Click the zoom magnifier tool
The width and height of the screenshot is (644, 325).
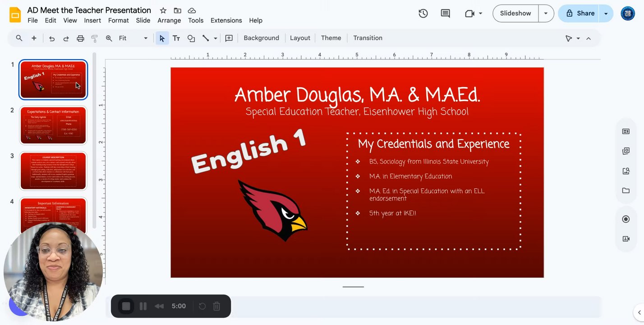coord(109,38)
